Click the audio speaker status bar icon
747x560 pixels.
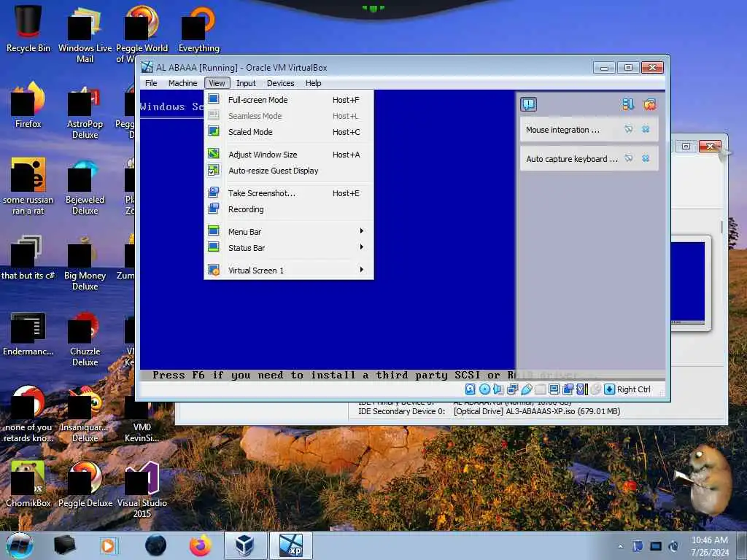pos(498,389)
